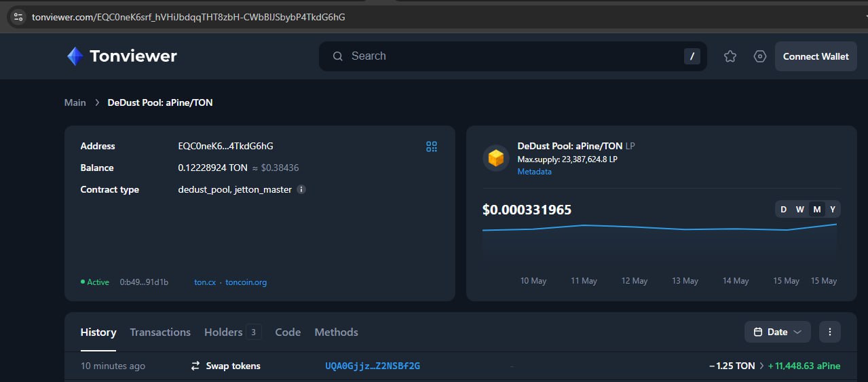The image size is (868, 382).
Task: Click Max.supply 23,387,624.8 LP text
Action: [567, 159]
